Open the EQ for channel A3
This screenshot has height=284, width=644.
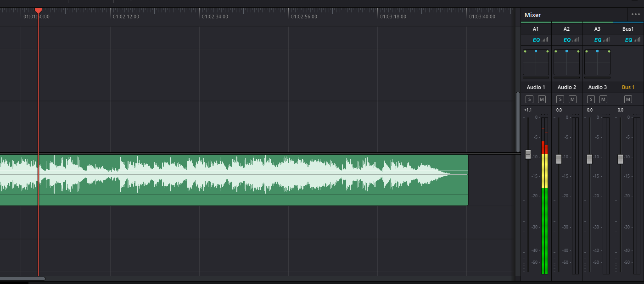(x=598, y=40)
